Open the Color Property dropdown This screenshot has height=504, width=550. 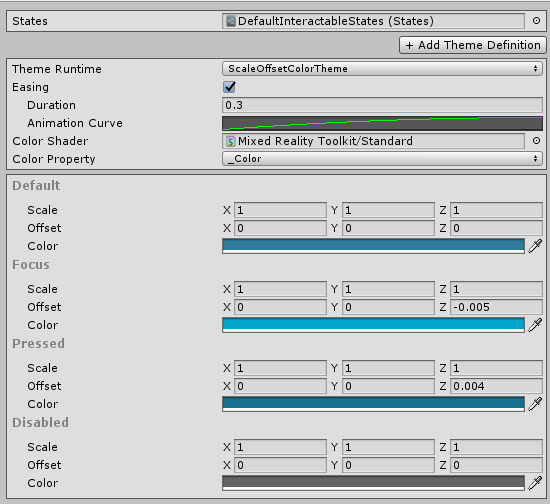click(382, 159)
